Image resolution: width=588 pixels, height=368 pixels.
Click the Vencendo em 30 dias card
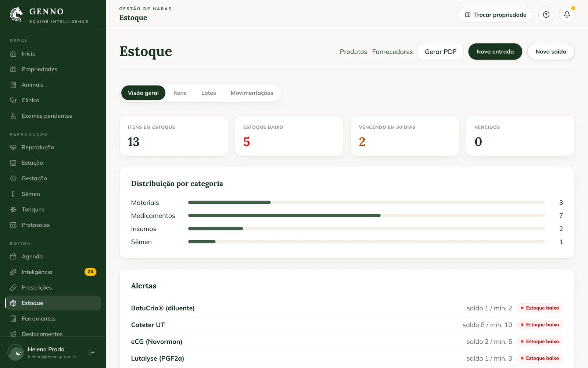tap(405, 136)
